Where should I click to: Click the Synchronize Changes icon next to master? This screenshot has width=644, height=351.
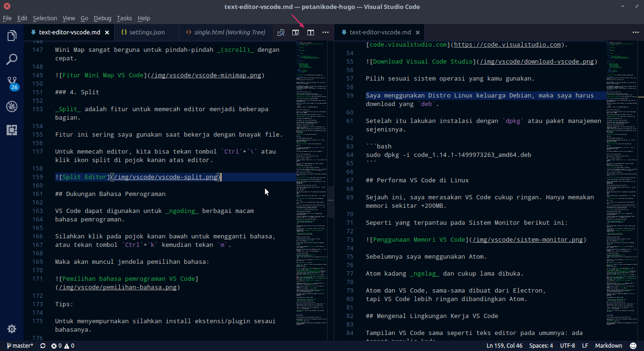pyautogui.click(x=42, y=345)
